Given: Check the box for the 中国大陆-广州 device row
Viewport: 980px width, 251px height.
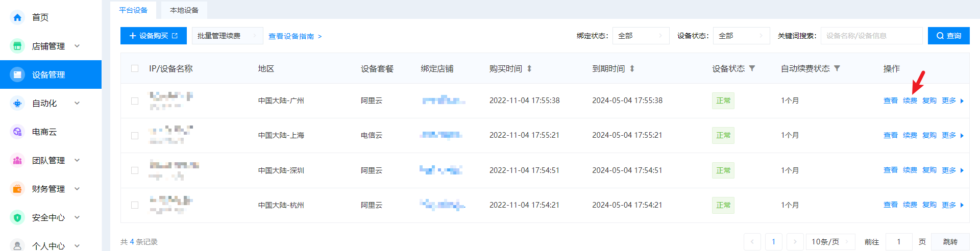Looking at the screenshot, I should tap(135, 101).
